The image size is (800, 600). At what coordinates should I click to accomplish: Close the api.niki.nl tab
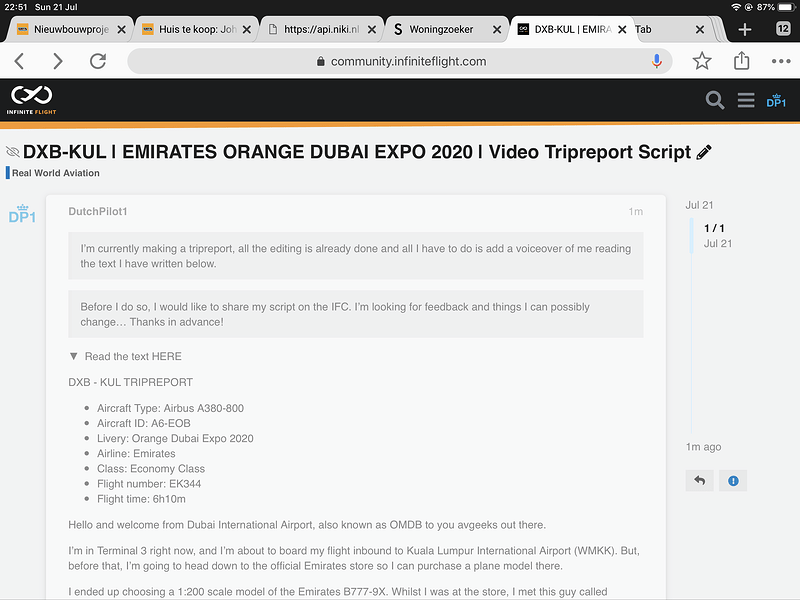[x=372, y=30]
